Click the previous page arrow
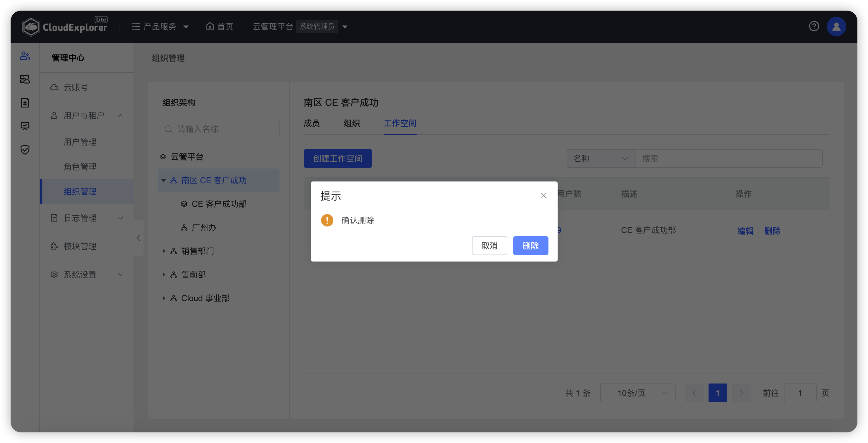Viewport: 868px width, 443px height. 694,393
